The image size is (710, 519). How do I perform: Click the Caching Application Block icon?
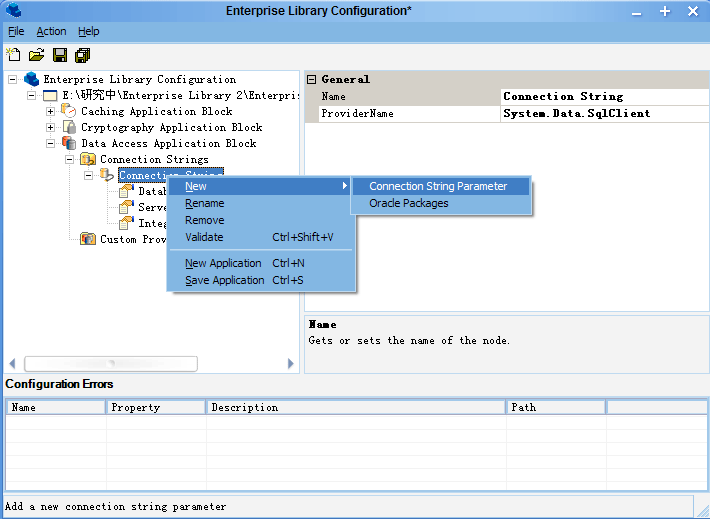pyautogui.click(x=68, y=111)
